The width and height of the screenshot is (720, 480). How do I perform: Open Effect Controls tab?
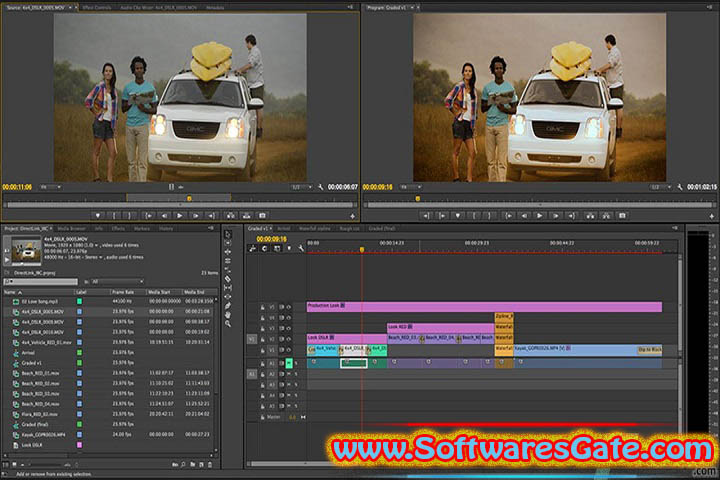[97, 8]
